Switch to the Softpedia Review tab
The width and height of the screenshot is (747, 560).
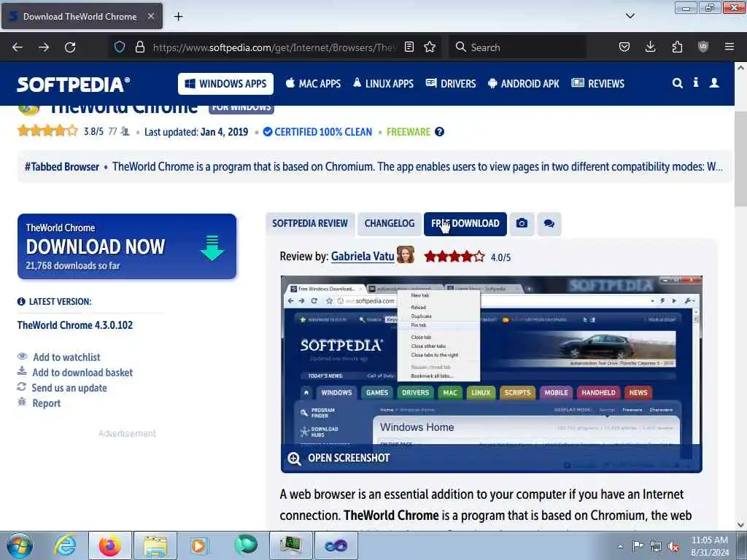pyautogui.click(x=310, y=224)
